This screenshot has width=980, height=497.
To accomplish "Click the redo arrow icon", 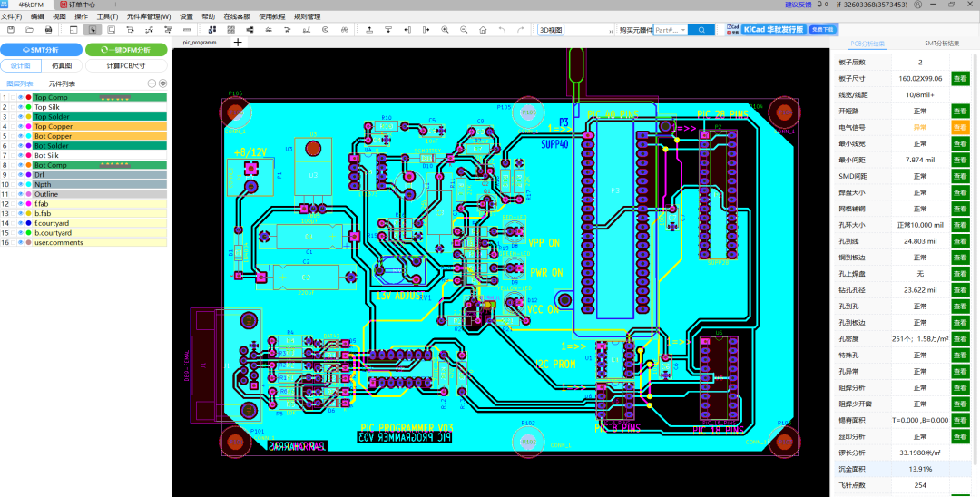I will pos(521,29).
